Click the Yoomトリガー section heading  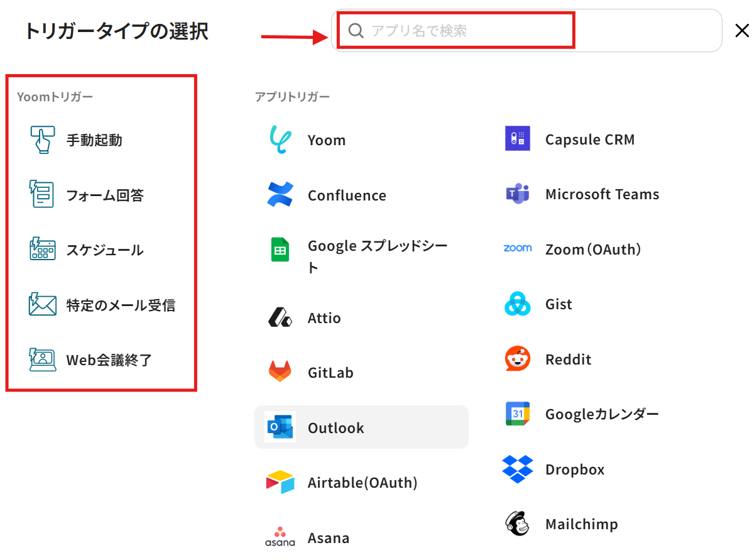[x=55, y=97]
